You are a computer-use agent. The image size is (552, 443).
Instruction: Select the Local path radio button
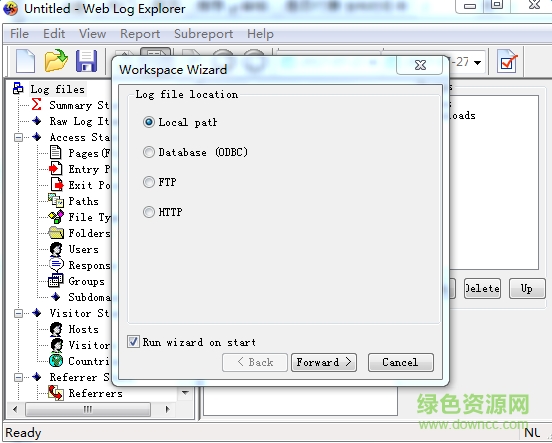[149, 122]
